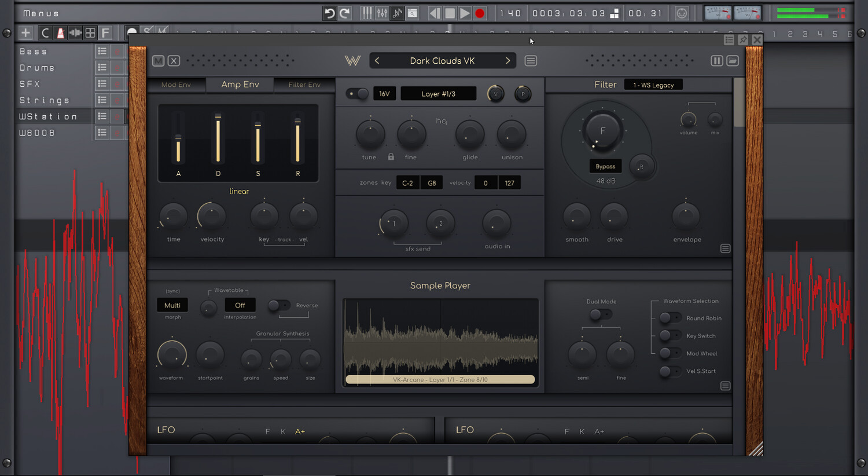This screenshot has width=868, height=476.
Task: Open the list icon for the W8008 track
Action: point(102,133)
